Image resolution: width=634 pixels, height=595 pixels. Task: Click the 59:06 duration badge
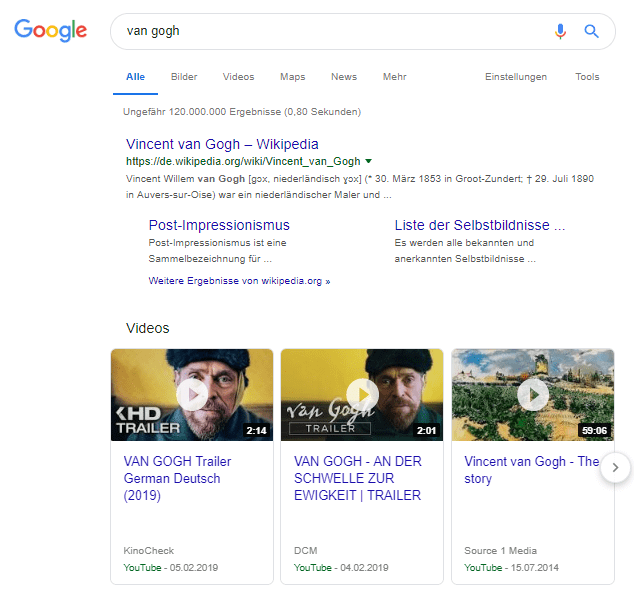(x=594, y=430)
